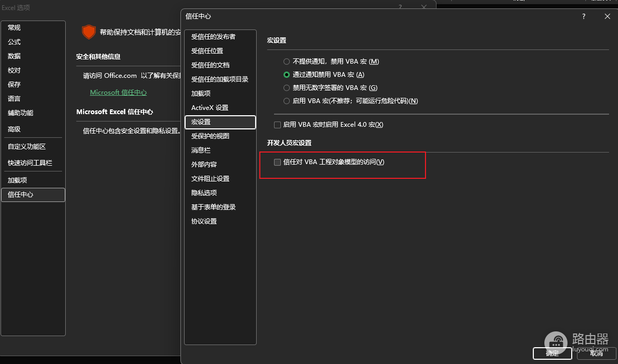Open 基于表单的登录 category
The image size is (618, 364).
(x=220, y=207)
